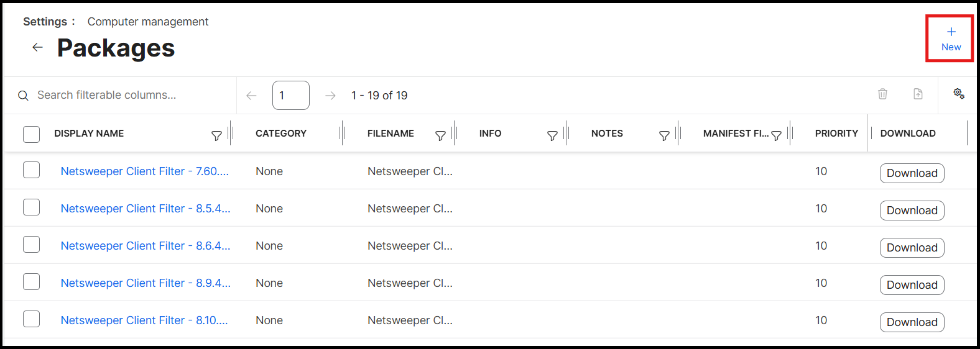Toggle the select-all checkbox in header
The image size is (980, 349).
[x=31, y=134]
